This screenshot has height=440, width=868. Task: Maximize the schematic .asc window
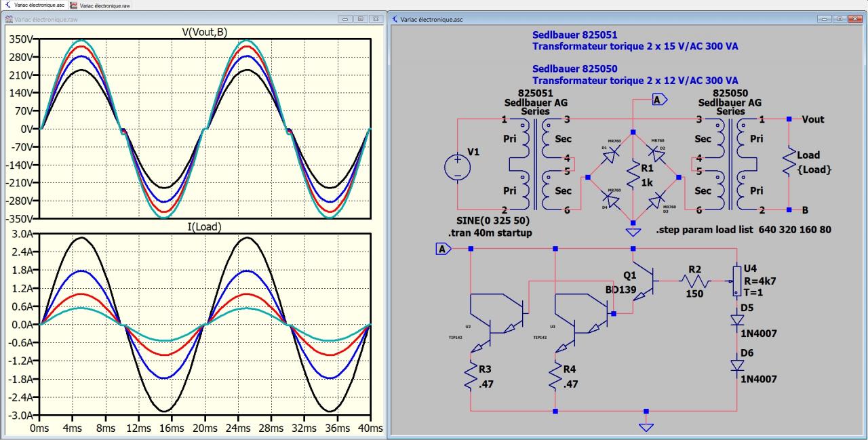tap(839, 19)
